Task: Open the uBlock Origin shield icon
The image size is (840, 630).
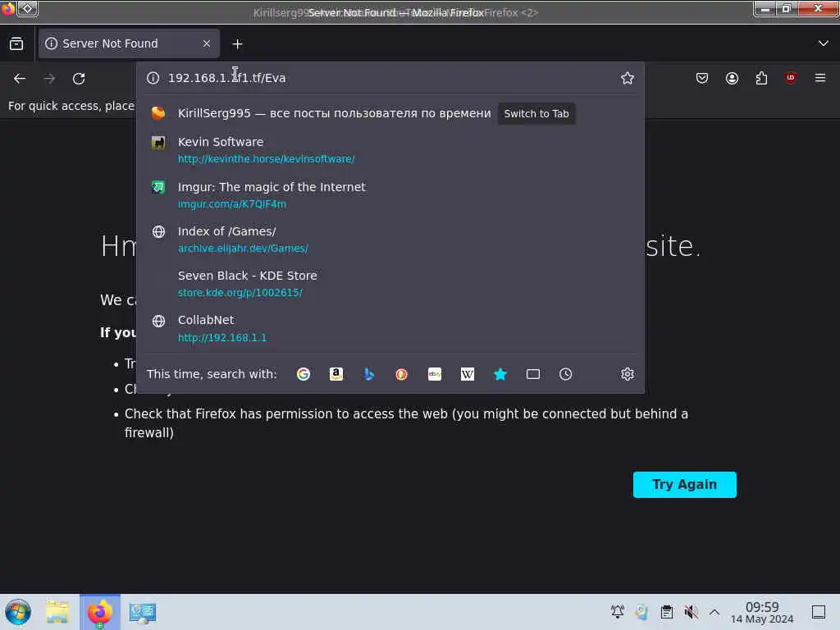Action: tap(791, 78)
